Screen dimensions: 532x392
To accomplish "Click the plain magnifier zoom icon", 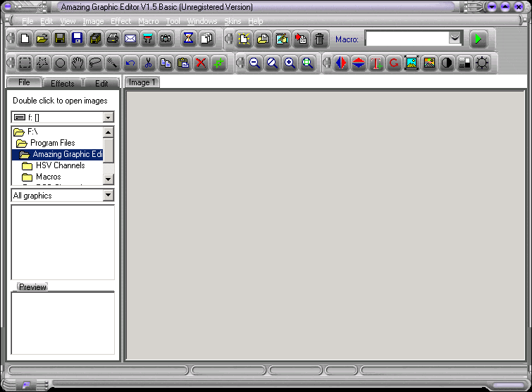I will click(x=272, y=63).
